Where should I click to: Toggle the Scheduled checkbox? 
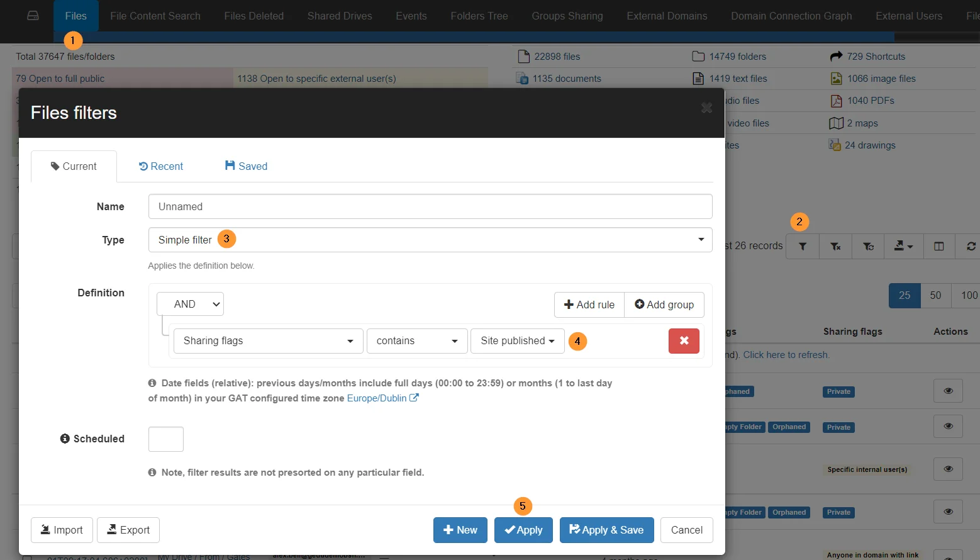(x=166, y=439)
